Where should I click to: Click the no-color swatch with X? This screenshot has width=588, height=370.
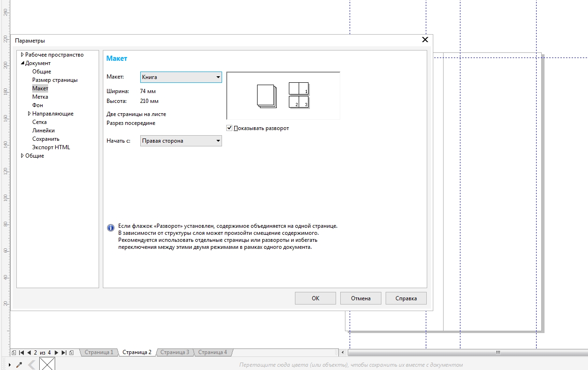[47, 364]
